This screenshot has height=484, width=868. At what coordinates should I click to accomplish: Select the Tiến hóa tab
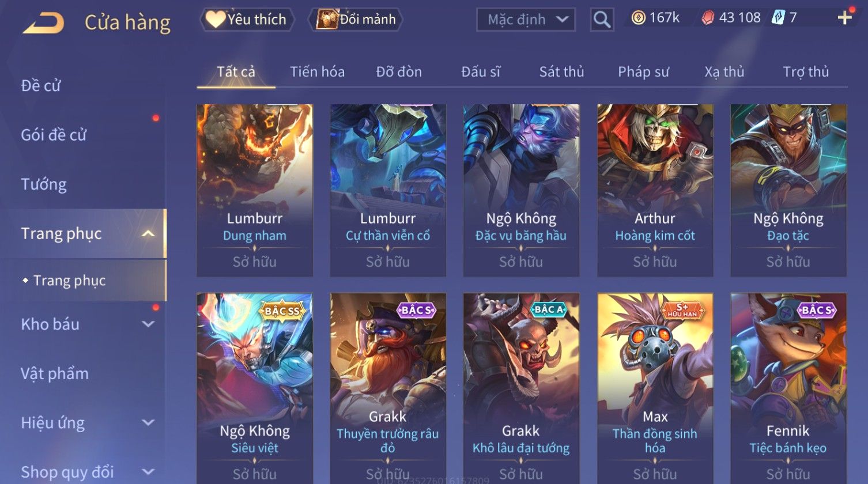[x=317, y=71]
